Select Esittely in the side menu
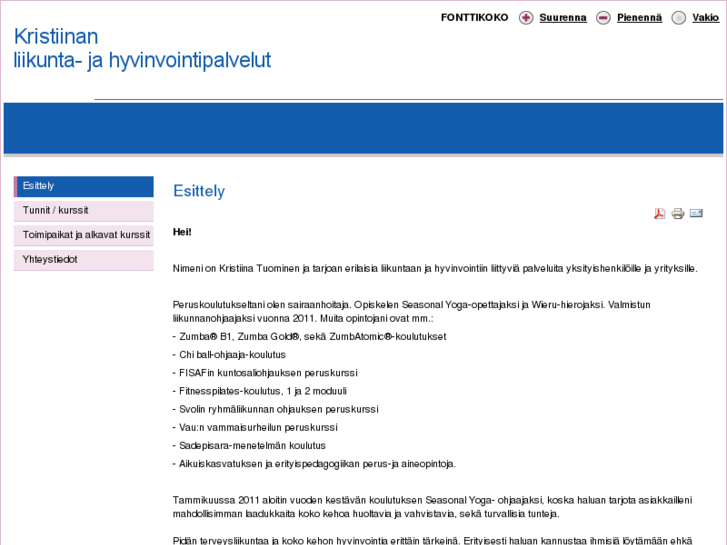The image size is (727, 545). (83, 186)
